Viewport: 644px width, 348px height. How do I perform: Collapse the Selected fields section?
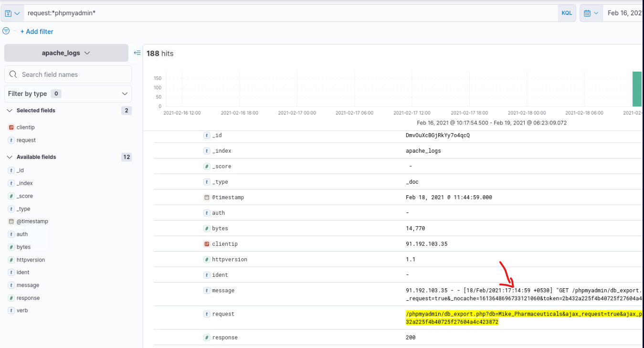tap(10, 111)
